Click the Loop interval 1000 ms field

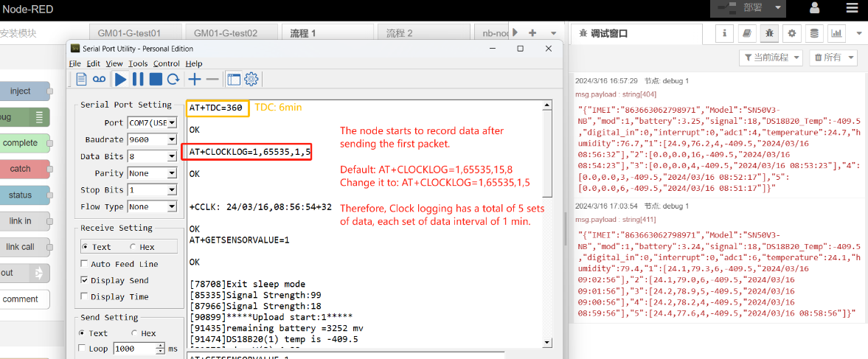[x=135, y=349]
